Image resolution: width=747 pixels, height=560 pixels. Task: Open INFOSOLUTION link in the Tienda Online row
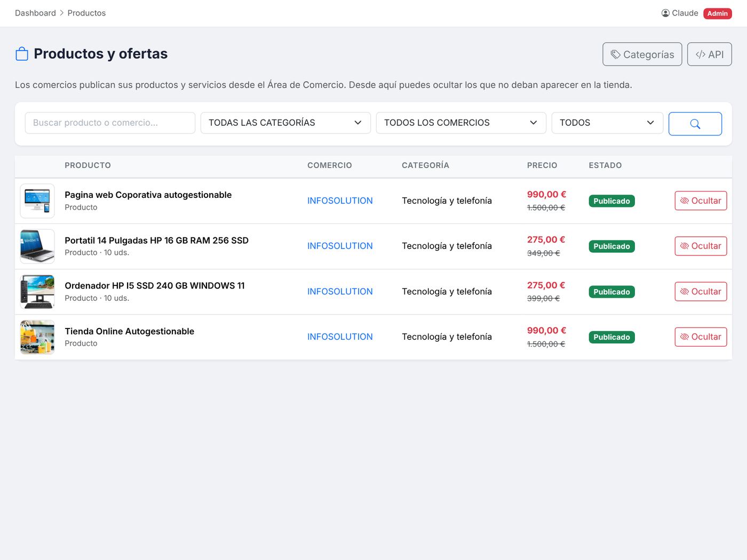(340, 337)
